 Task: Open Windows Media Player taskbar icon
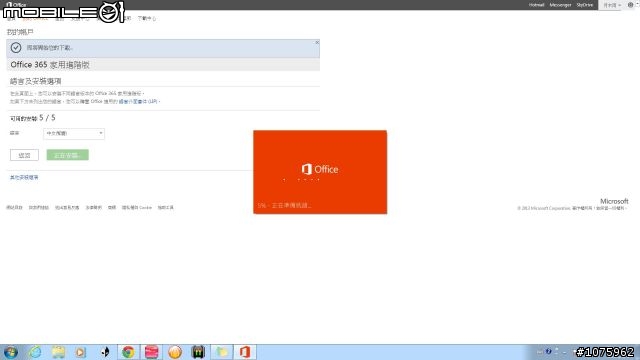[x=81, y=352]
